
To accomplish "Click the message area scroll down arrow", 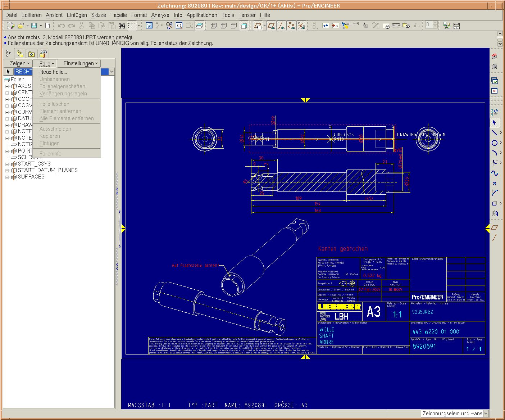I will 500,44.
